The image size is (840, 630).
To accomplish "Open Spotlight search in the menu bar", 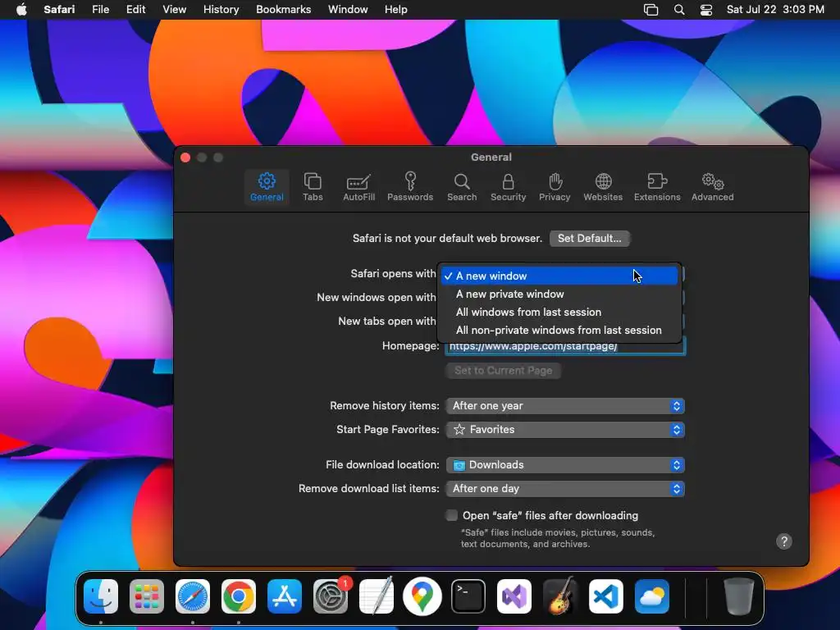I will click(678, 10).
